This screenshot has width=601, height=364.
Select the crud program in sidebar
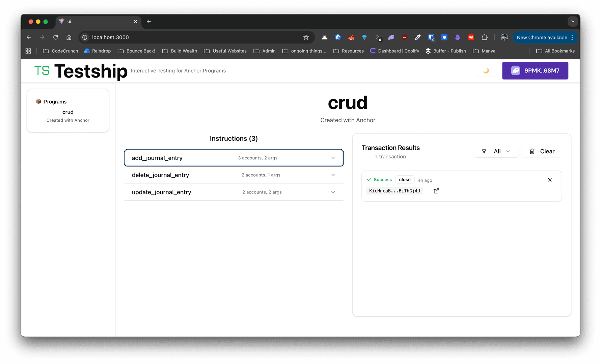coord(68,112)
